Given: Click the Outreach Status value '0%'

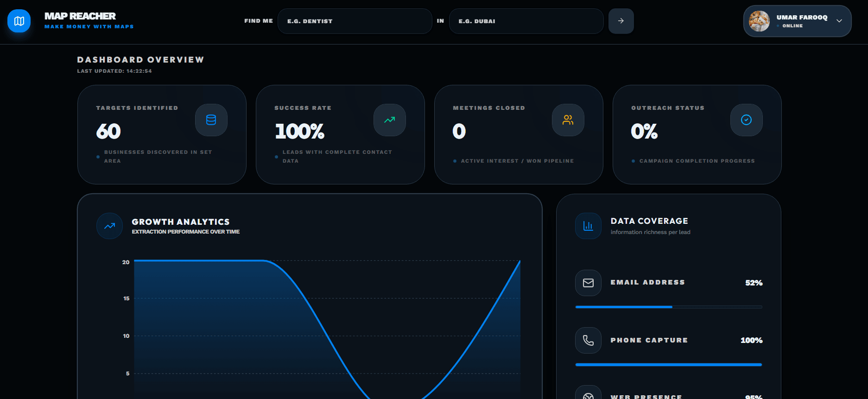Looking at the screenshot, I should coord(644,131).
